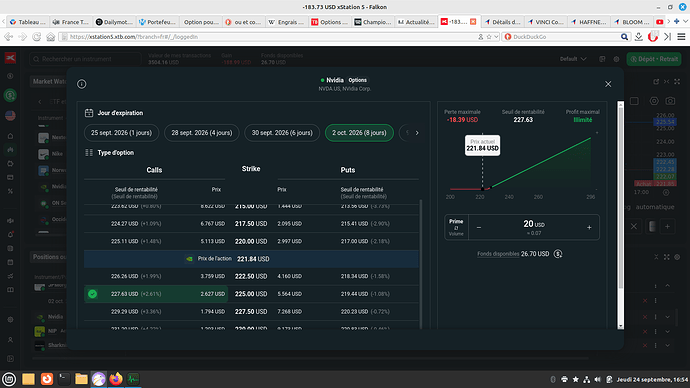The image size is (690, 388).
Task: Select call price 5.113 USD
Action: [213, 241]
